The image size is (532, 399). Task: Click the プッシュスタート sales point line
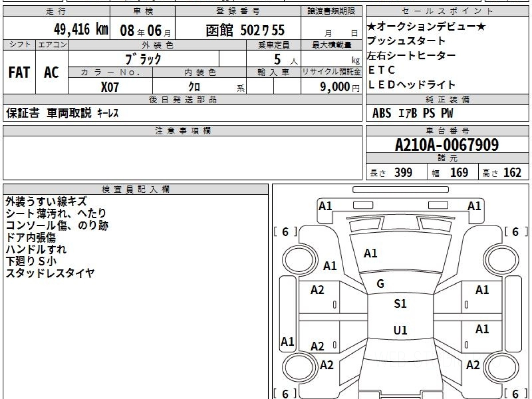[x=407, y=41]
